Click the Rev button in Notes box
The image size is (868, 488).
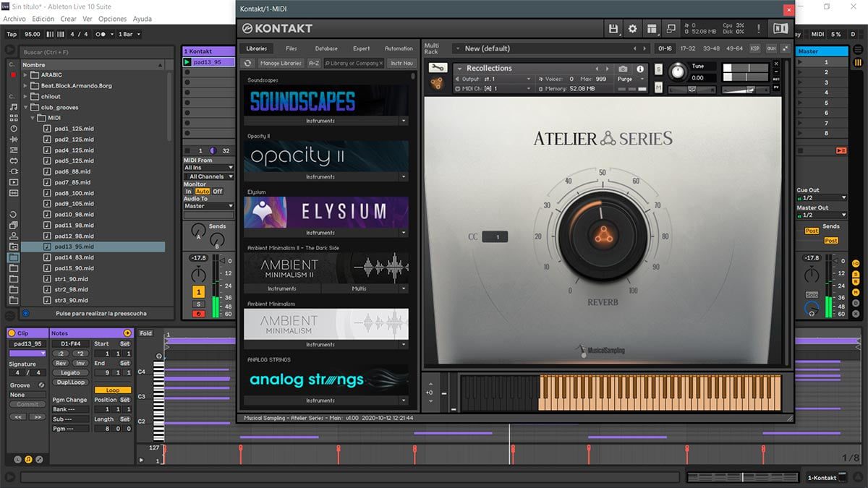point(61,364)
